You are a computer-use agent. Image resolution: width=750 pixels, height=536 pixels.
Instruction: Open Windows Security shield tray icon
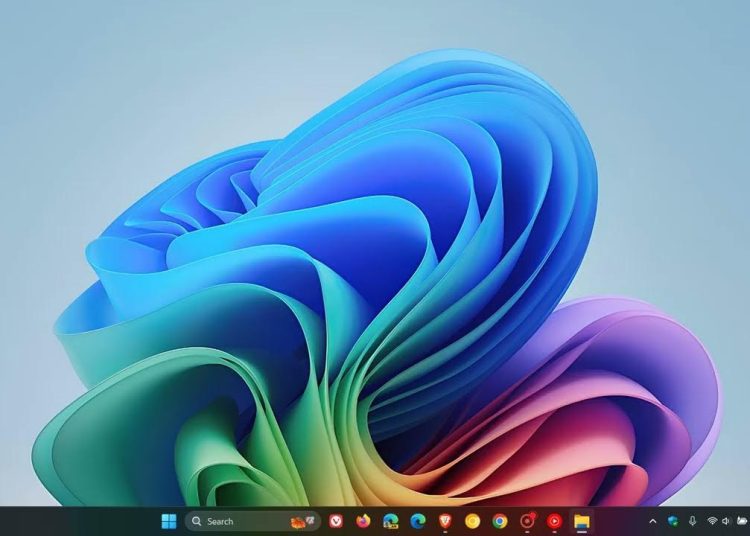(x=673, y=521)
